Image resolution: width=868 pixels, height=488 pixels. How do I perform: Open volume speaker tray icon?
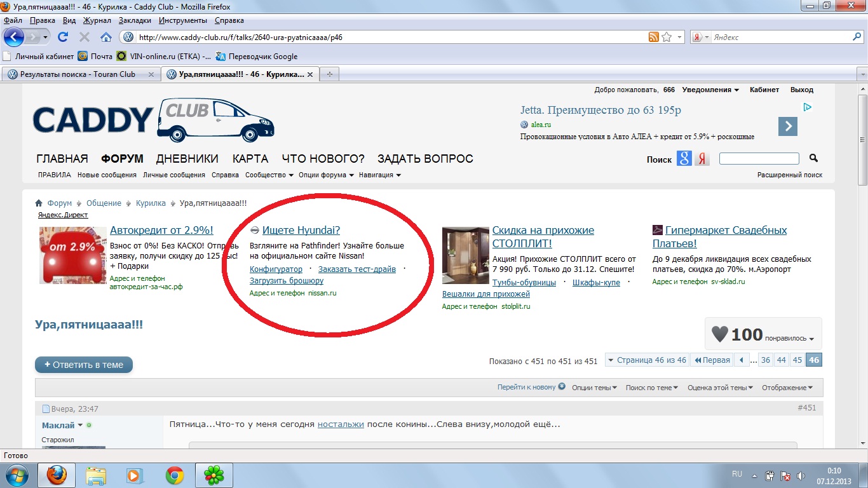tap(800, 475)
